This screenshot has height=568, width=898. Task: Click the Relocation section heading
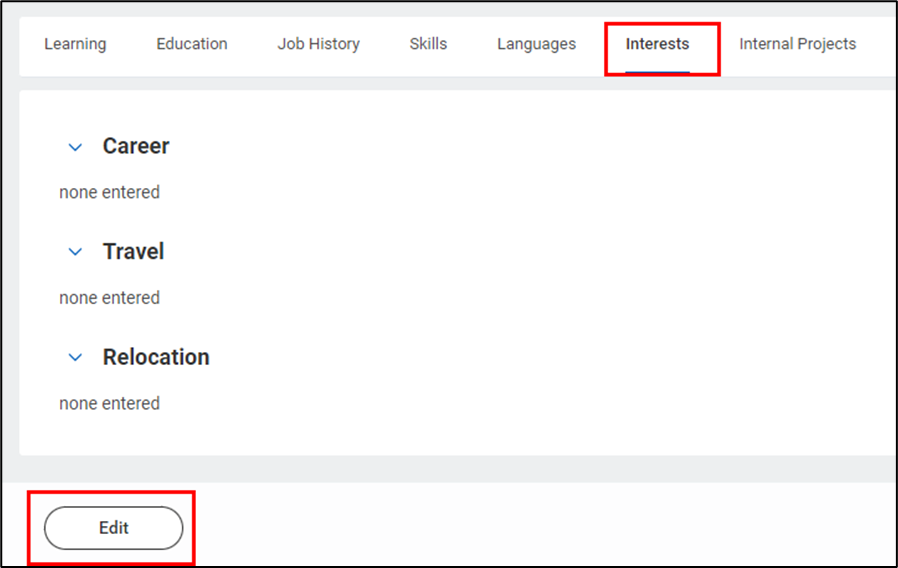[156, 357]
